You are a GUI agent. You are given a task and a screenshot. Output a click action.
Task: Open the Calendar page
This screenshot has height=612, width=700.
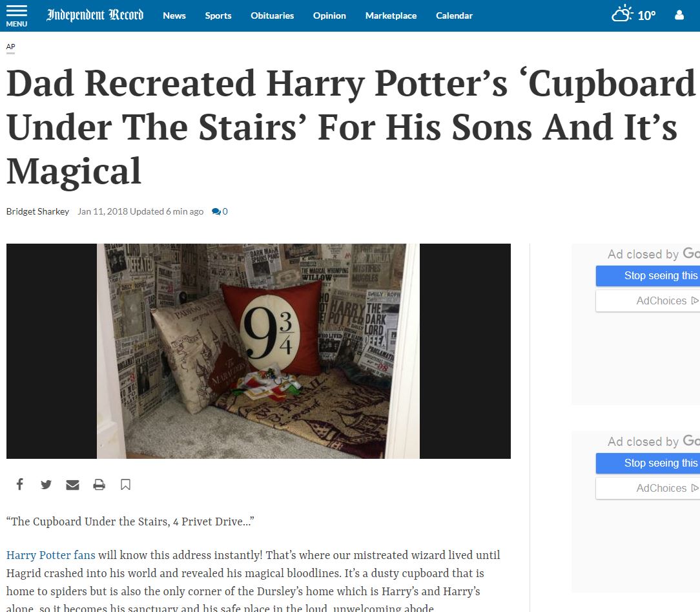click(x=454, y=16)
